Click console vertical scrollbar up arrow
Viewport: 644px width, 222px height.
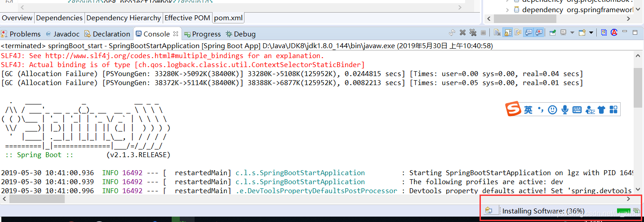pyautogui.click(x=638, y=55)
